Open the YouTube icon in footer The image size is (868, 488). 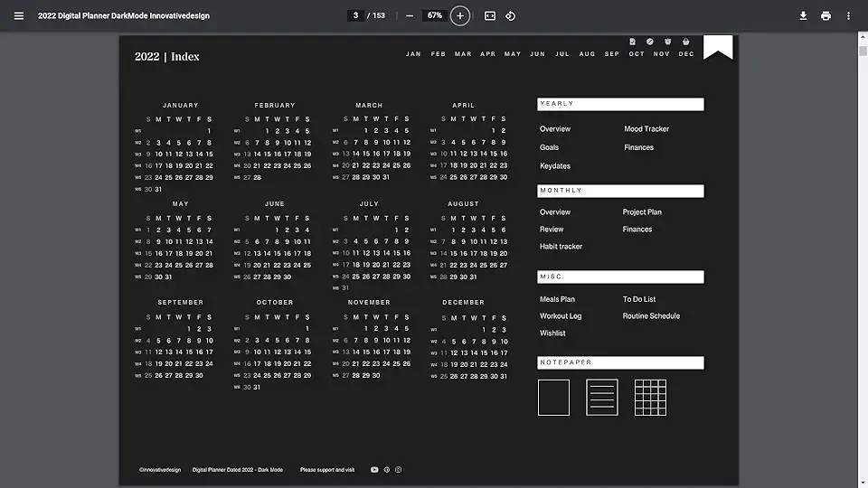(x=374, y=470)
